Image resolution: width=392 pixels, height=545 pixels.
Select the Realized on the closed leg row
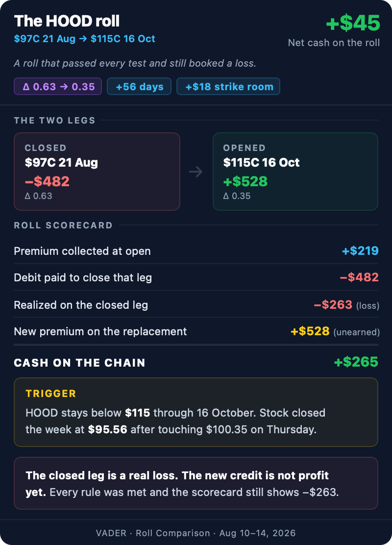[196, 304]
